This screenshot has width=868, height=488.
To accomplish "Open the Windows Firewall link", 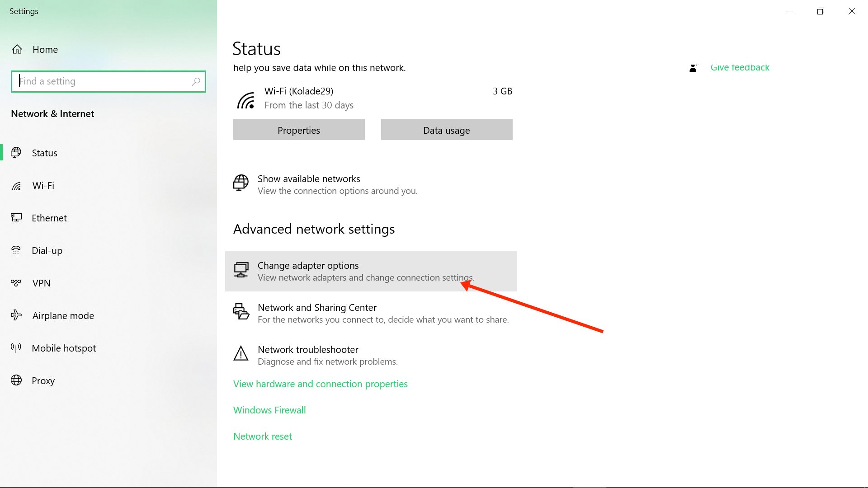I will tap(269, 410).
